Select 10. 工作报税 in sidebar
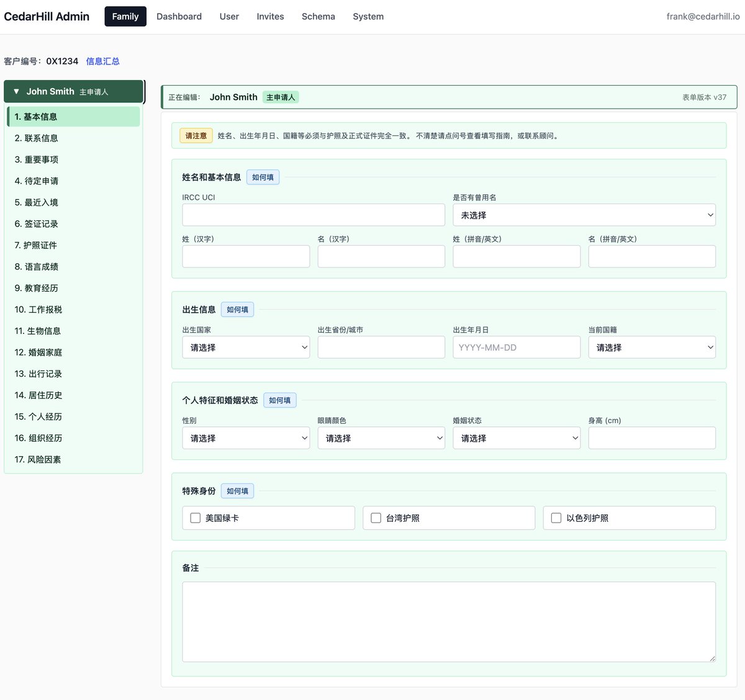The width and height of the screenshot is (745, 700). pyautogui.click(x=73, y=309)
